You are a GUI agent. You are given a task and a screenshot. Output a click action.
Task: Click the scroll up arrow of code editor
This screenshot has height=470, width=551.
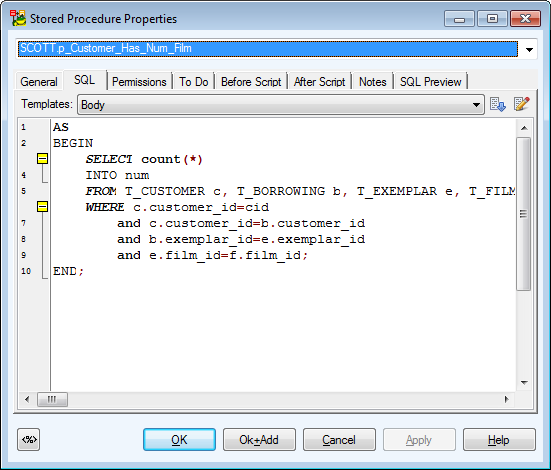[x=524, y=128]
